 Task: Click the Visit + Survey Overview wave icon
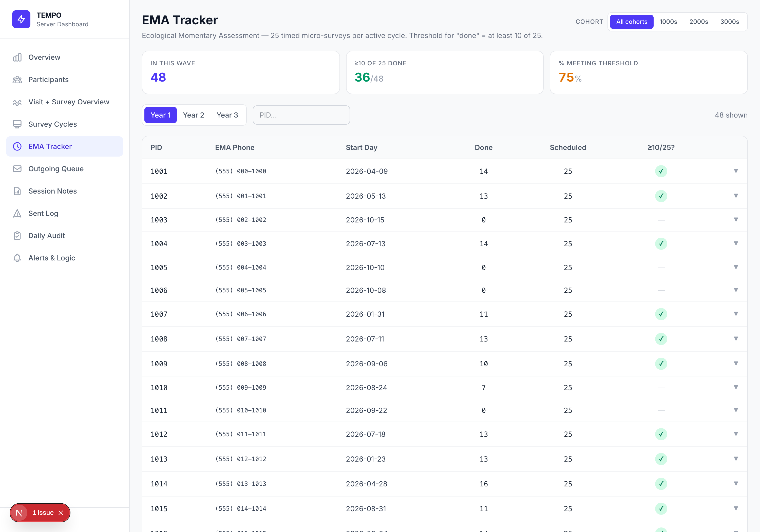(x=17, y=102)
